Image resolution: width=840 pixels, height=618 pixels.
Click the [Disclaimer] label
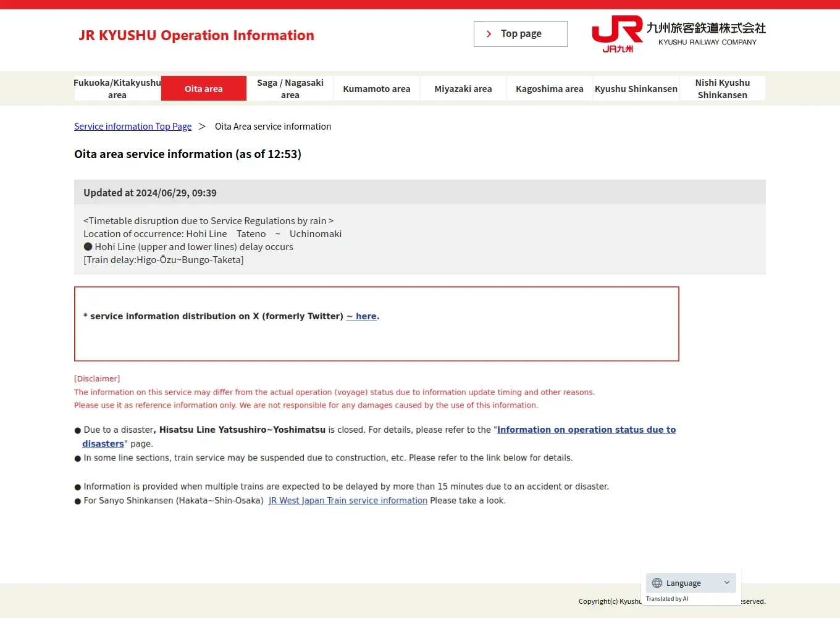[97, 378]
